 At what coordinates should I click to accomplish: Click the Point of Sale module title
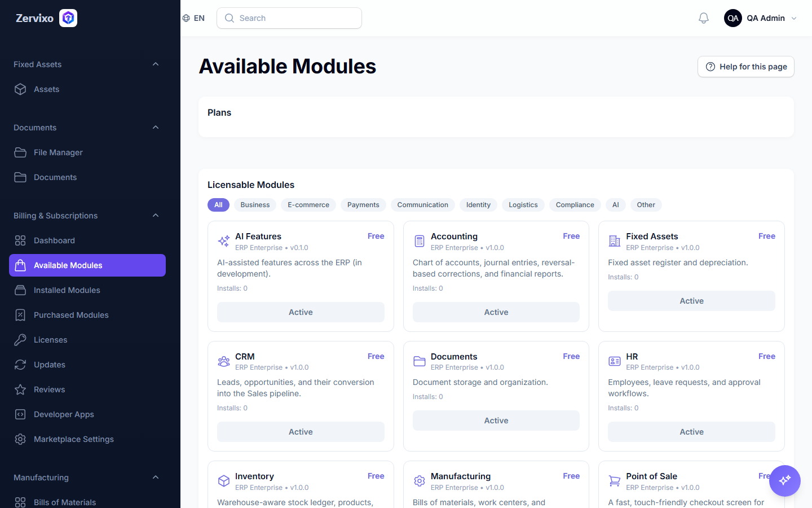(651, 476)
